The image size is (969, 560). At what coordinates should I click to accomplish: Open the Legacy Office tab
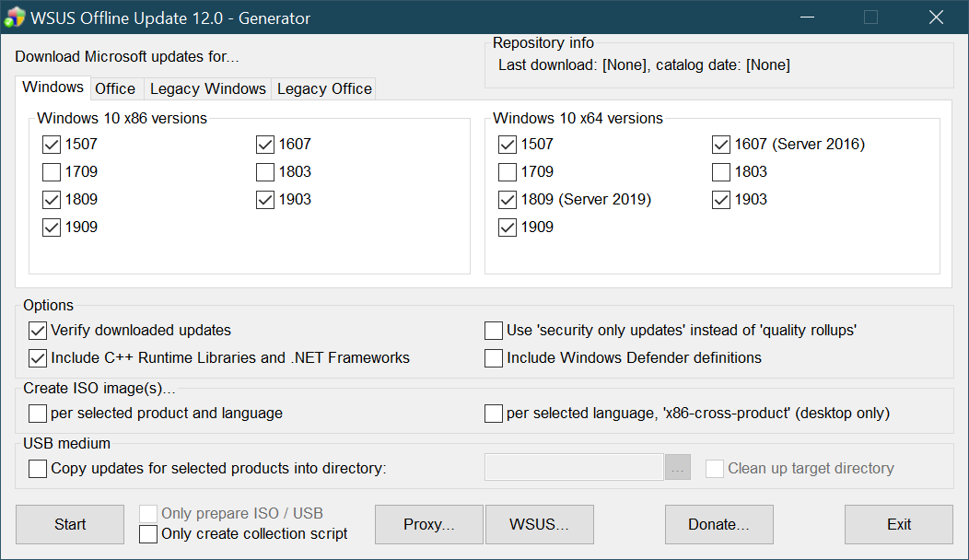point(324,89)
